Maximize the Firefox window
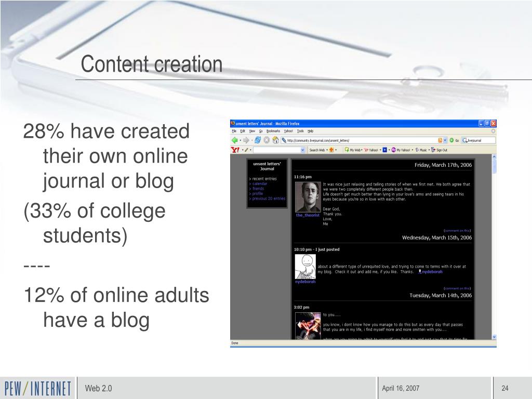The width and height of the screenshot is (532, 399). tap(487, 123)
